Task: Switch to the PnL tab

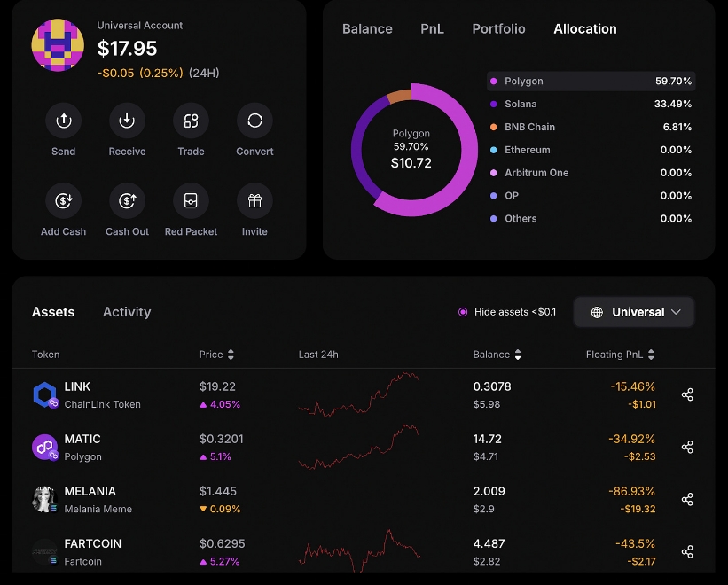Action: [432, 28]
